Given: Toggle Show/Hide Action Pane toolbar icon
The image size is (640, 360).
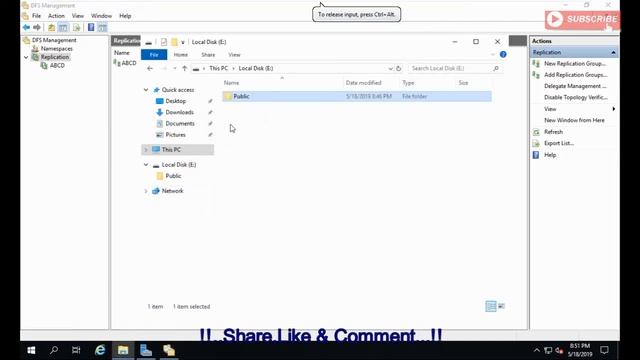Looking at the screenshot, I should click(x=102, y=27).
